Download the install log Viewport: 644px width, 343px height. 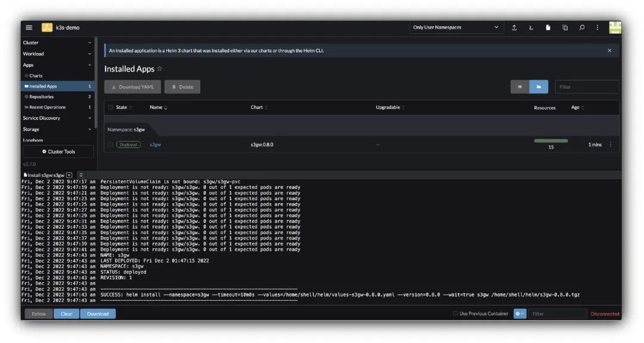tap(98, 313)
